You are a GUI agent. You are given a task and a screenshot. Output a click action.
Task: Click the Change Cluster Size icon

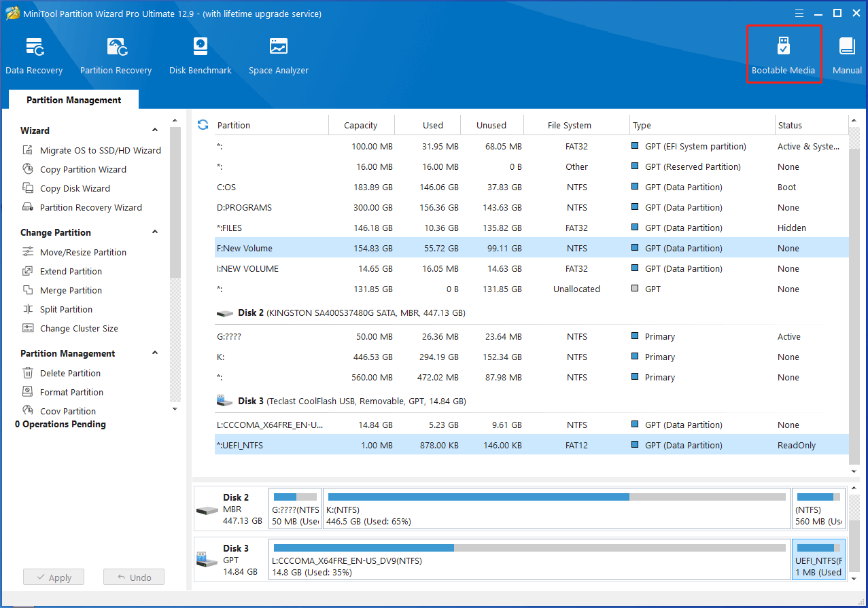[28, 328]
